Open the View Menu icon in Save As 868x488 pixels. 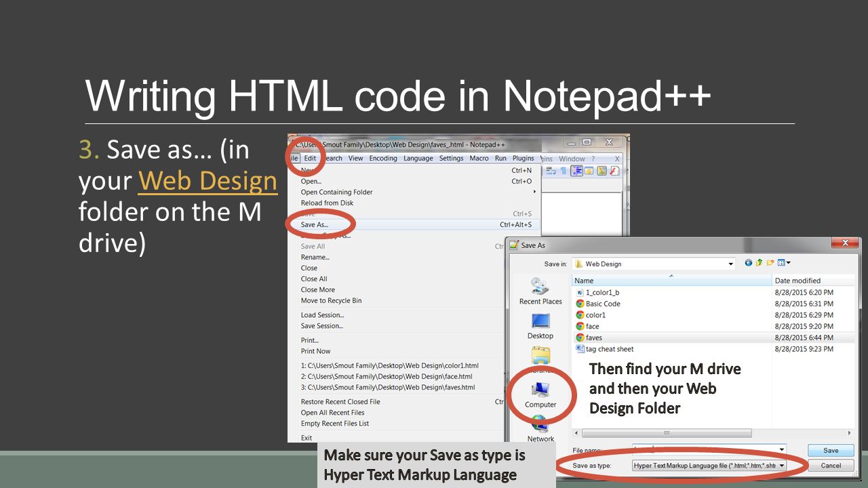tap(784, 263)
